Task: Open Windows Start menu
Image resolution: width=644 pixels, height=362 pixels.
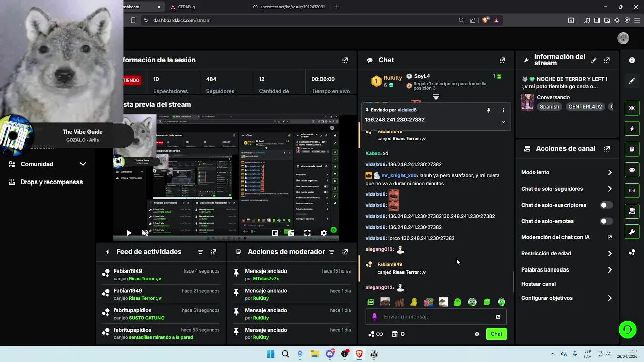Action: tap(270, 354)
